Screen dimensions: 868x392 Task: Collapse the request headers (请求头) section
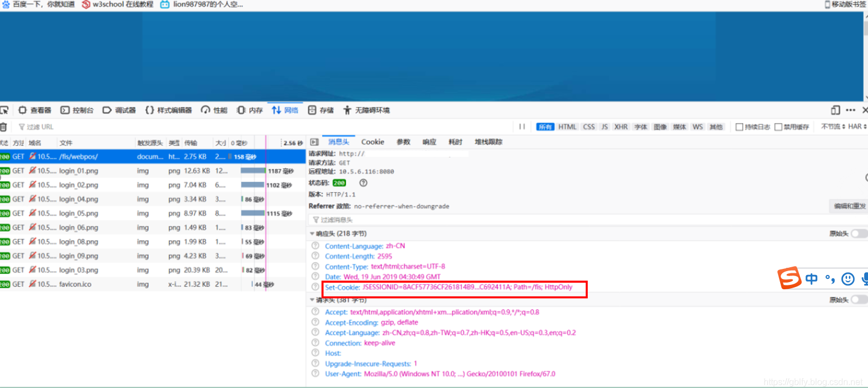(312, 300)
